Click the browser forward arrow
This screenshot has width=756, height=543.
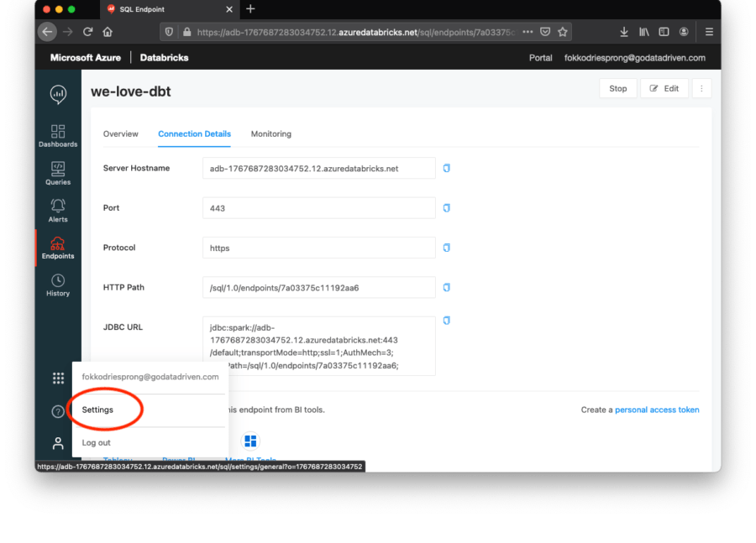coord(67,32)
